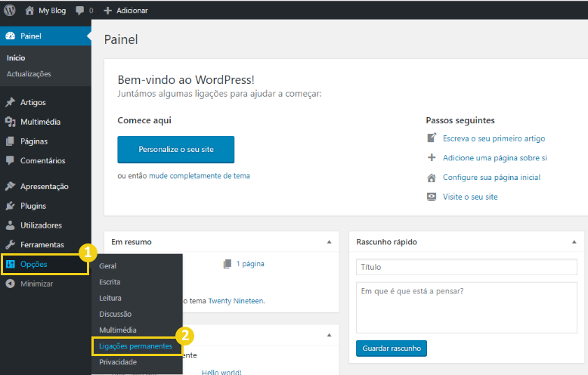Click the My Blog site name
The height and width of the screenshot is (375, 588).
[x=52, y=11]
